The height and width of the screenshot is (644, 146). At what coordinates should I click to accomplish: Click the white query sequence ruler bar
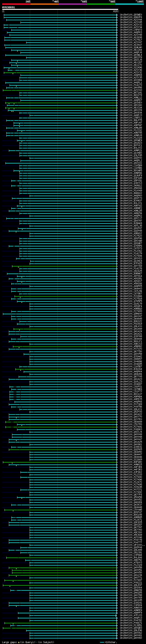click(x=60, y=9)
